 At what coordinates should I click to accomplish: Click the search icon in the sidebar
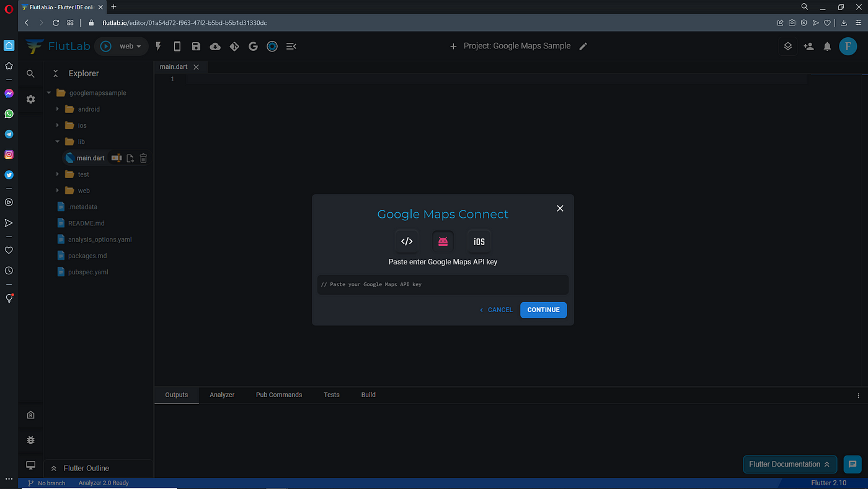pos(30,73)
